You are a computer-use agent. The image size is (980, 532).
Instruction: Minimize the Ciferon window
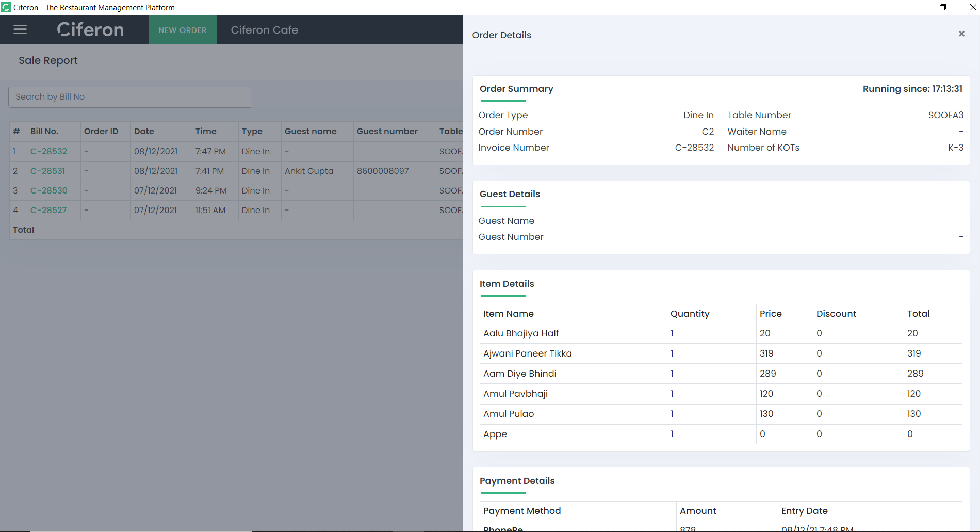click(x=913, y=7)
